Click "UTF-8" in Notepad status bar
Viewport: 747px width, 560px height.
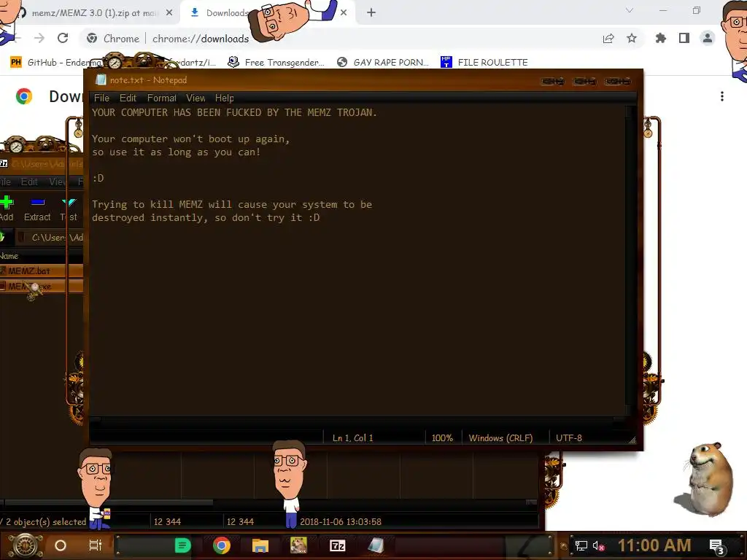569,438
